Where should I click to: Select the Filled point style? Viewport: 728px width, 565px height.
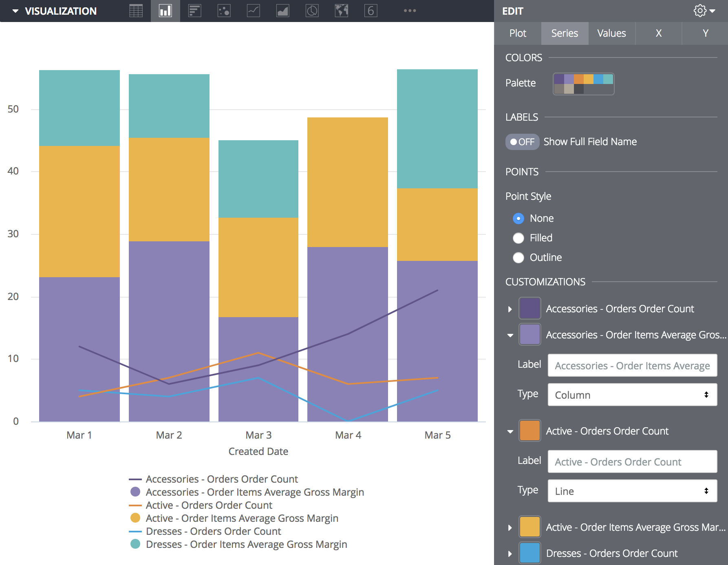tap(518, 238)
